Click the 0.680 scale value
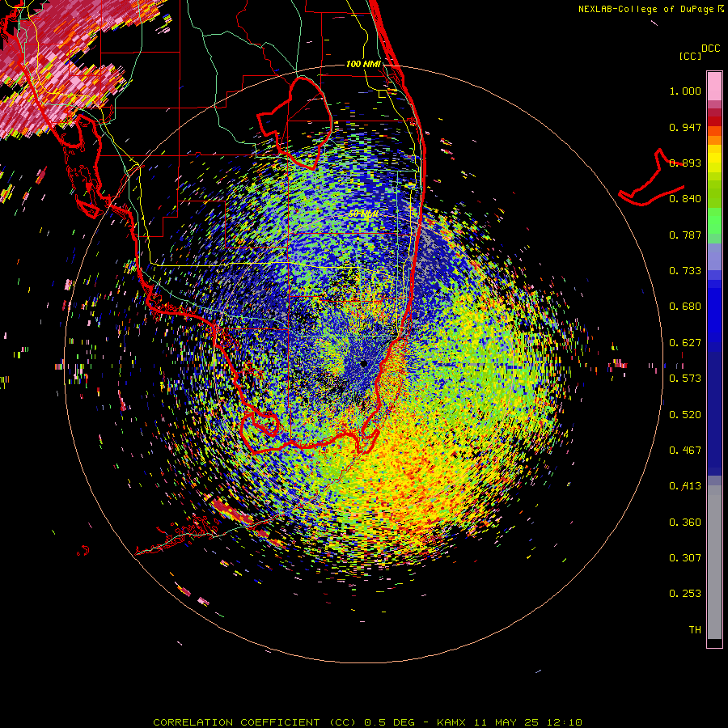Screen dimensions: 728x728 pyautogui.click(x=685, y=307)
